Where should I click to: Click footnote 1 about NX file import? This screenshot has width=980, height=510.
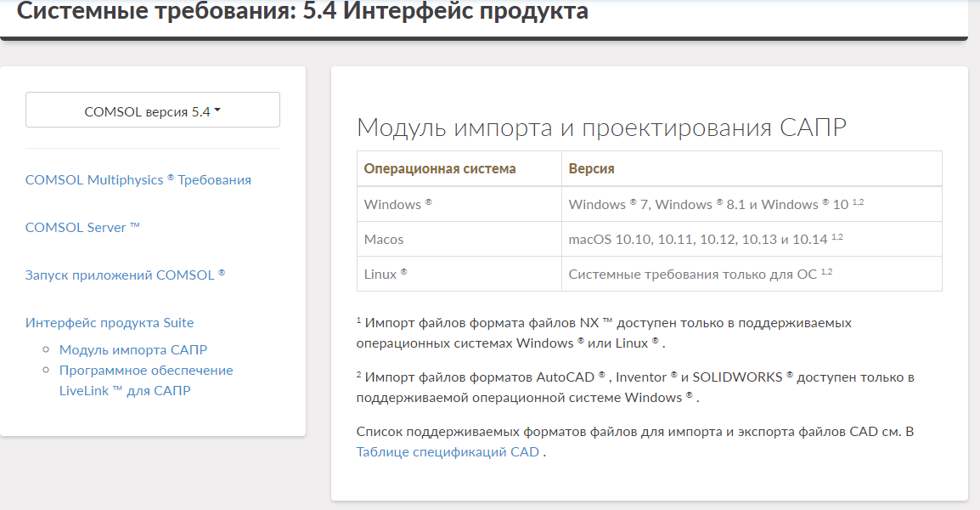604,333
